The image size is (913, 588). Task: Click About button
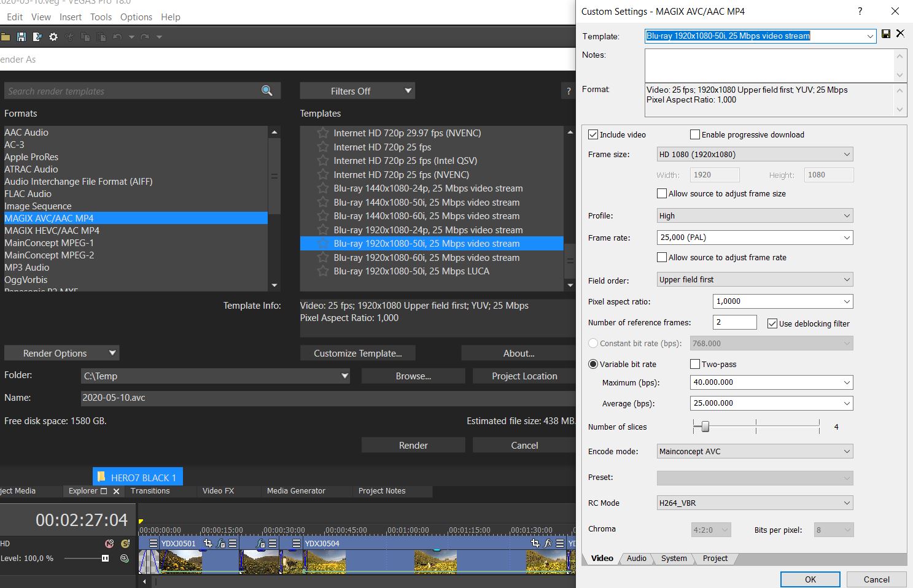click(519, 353)
